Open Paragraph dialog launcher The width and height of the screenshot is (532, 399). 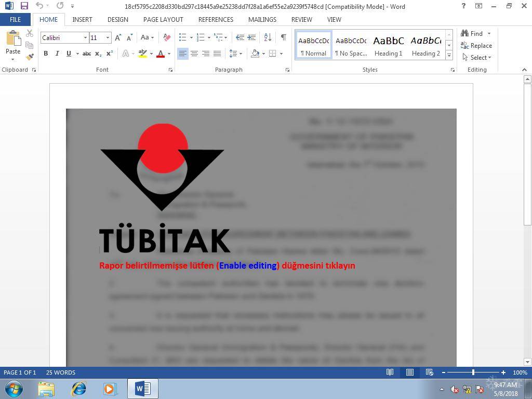(x=287, y=70)
